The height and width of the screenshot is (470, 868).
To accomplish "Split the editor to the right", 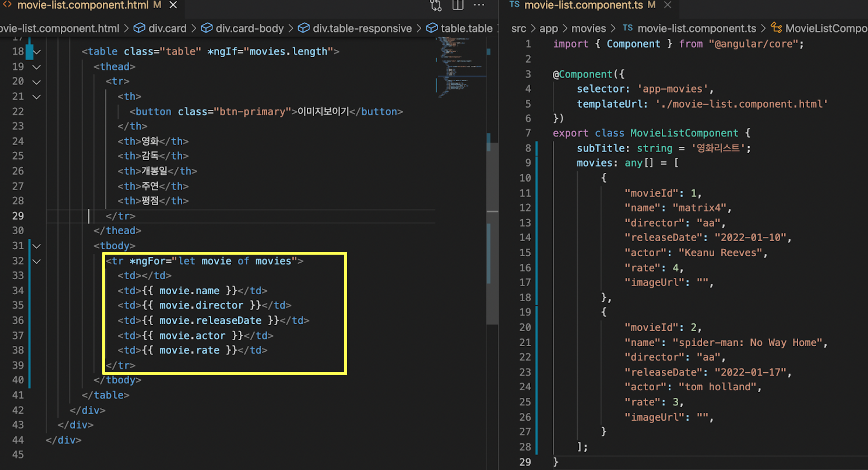I will (458, 5).
